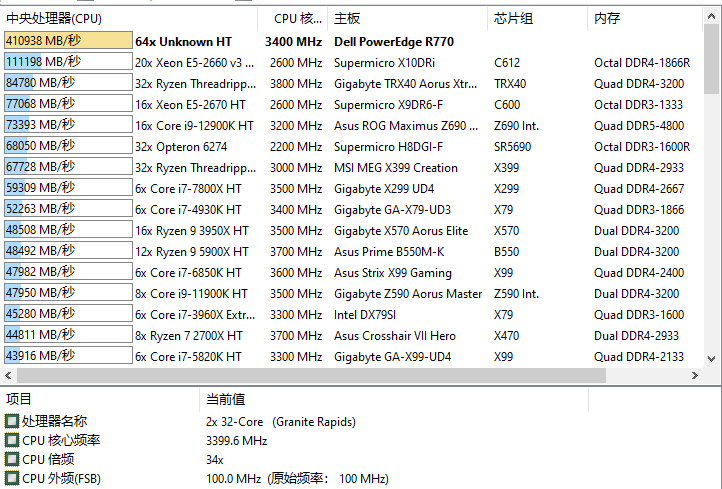Image resolution: width=722 pixels, height=489 pixels.
Task: Click the Supermicro X10DRi motherboard cell
Action: click(x=384, y=63)
